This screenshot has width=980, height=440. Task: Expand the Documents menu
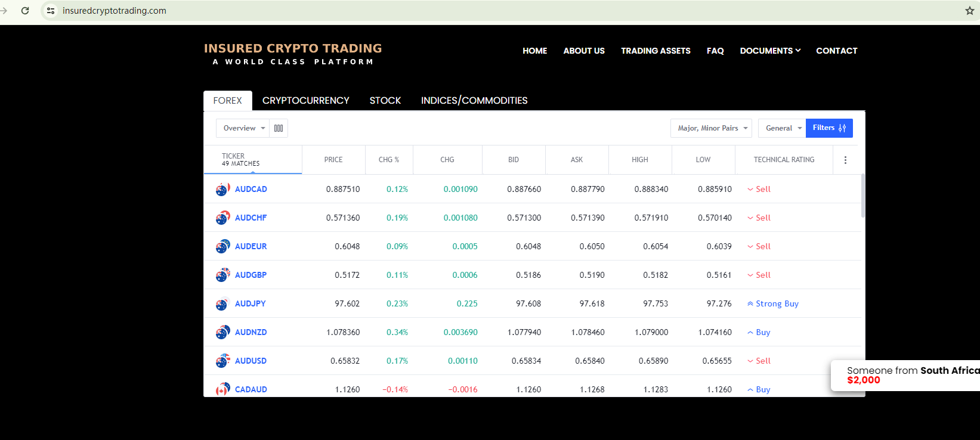coord(770,51)
